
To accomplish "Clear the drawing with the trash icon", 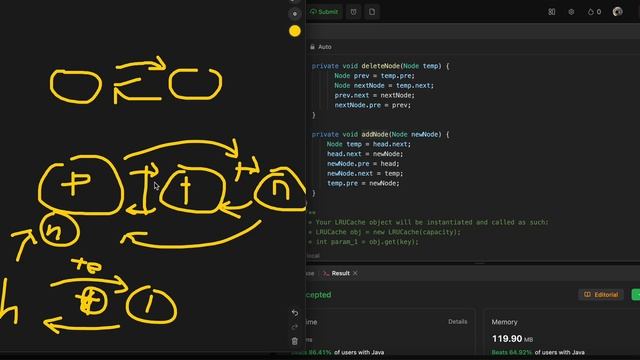I will [295, 341].
